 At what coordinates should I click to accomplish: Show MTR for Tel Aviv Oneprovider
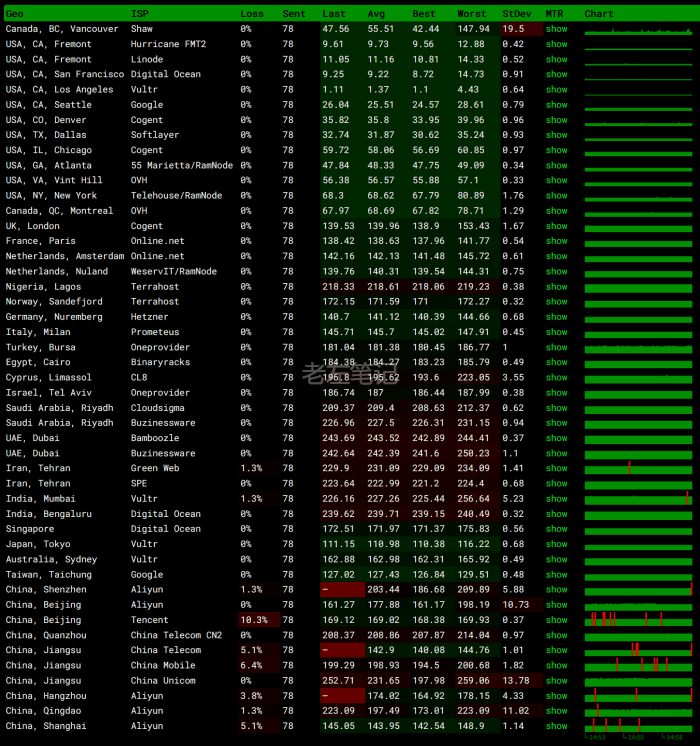556,393
